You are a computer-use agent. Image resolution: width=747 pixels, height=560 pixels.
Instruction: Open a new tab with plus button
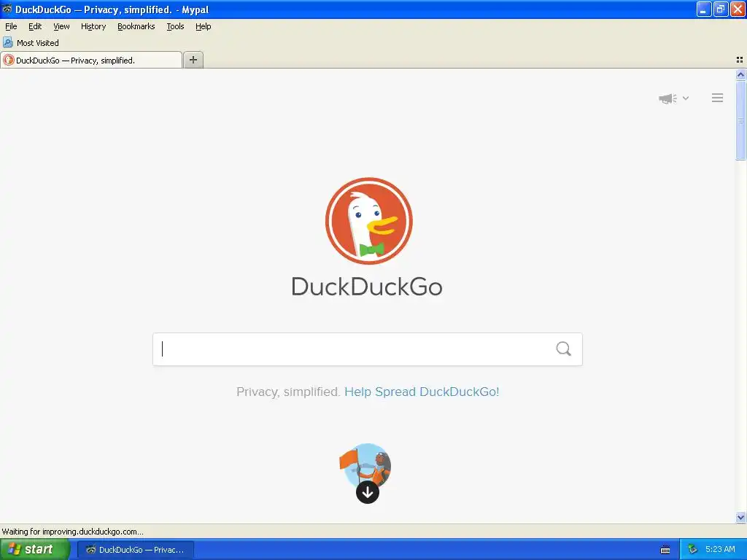tap(193, 60)
